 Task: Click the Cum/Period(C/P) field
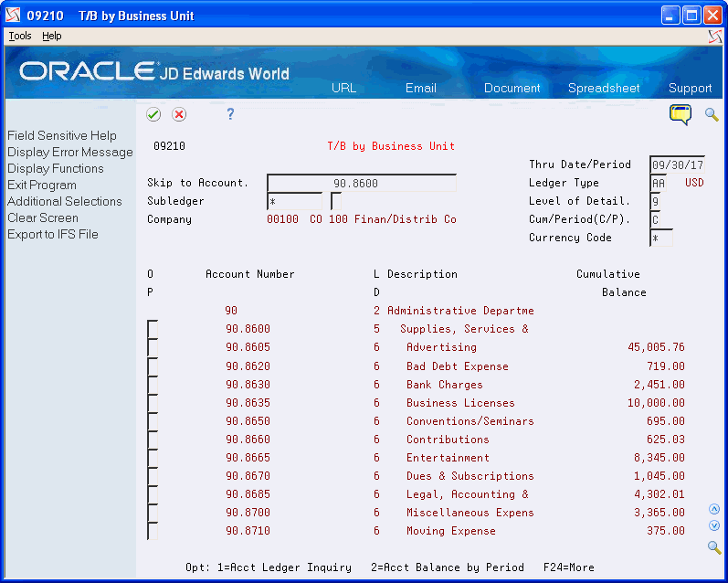(x=655, y=219)
